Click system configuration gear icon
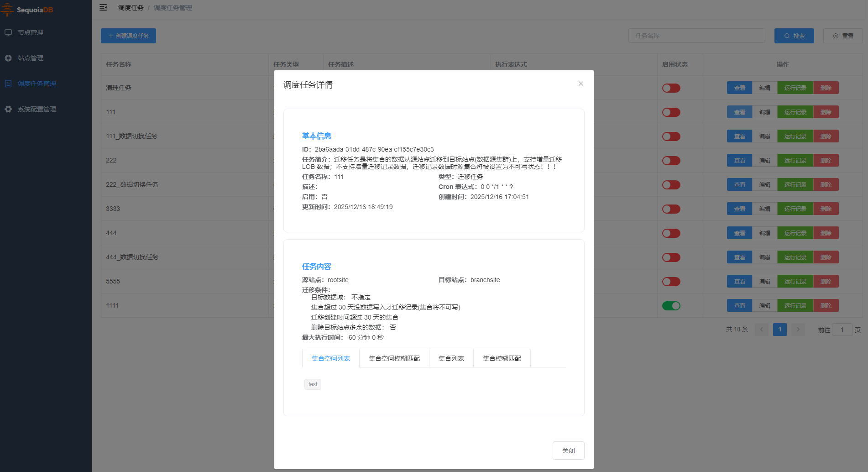 [8, 109]
